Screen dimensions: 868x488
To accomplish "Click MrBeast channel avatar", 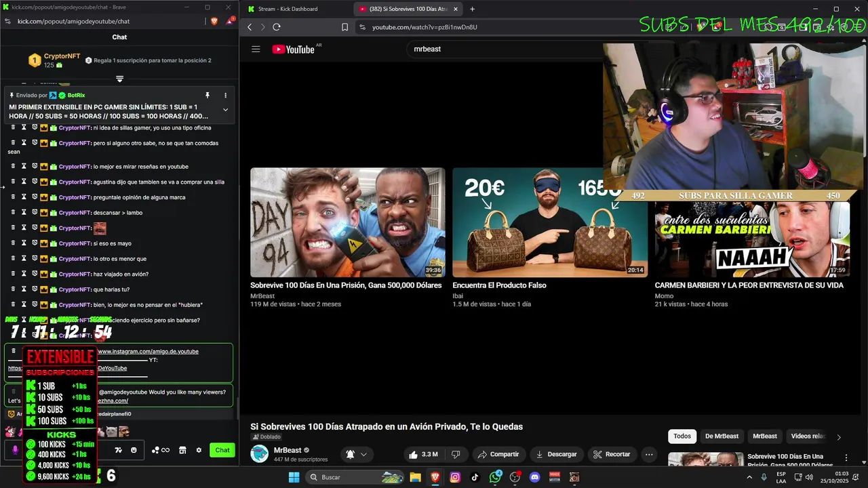I will 260,454.
